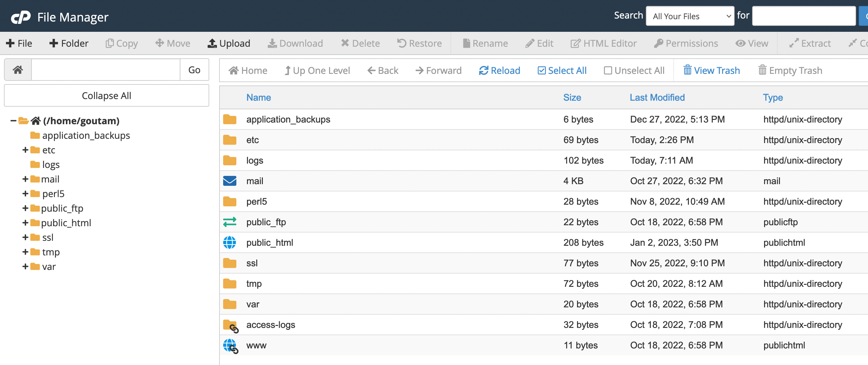Launch the HTML Editor

pyautogui.click(x=603, y=43)
